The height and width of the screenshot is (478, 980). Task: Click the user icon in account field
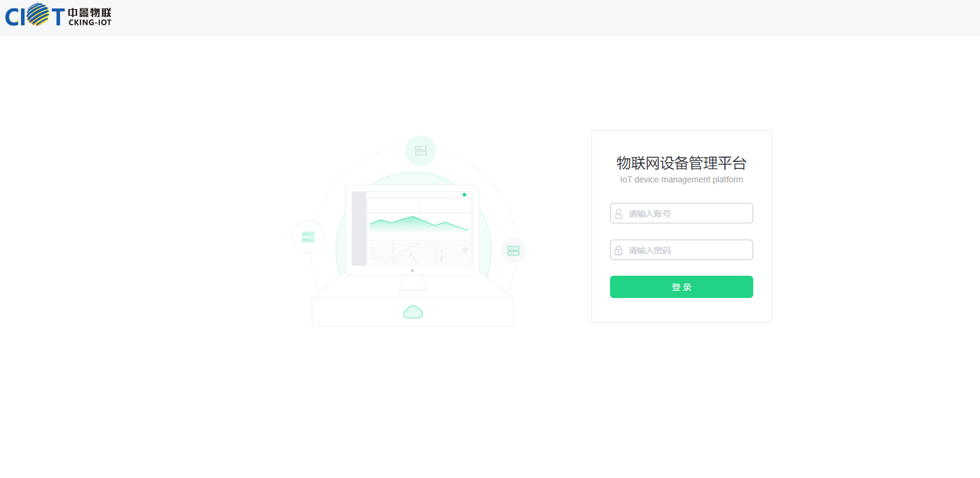(618, 214)
